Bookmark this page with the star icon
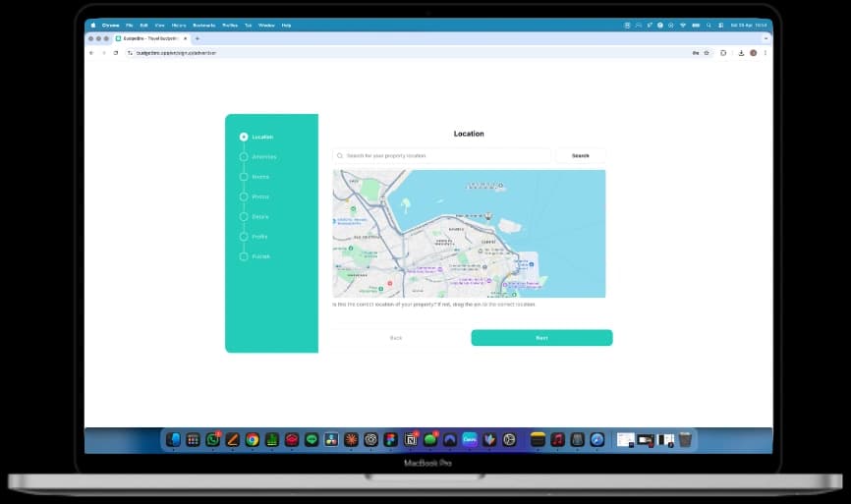Image resolution: width=851 pixels, height=504 pixels. coord(708,53)
